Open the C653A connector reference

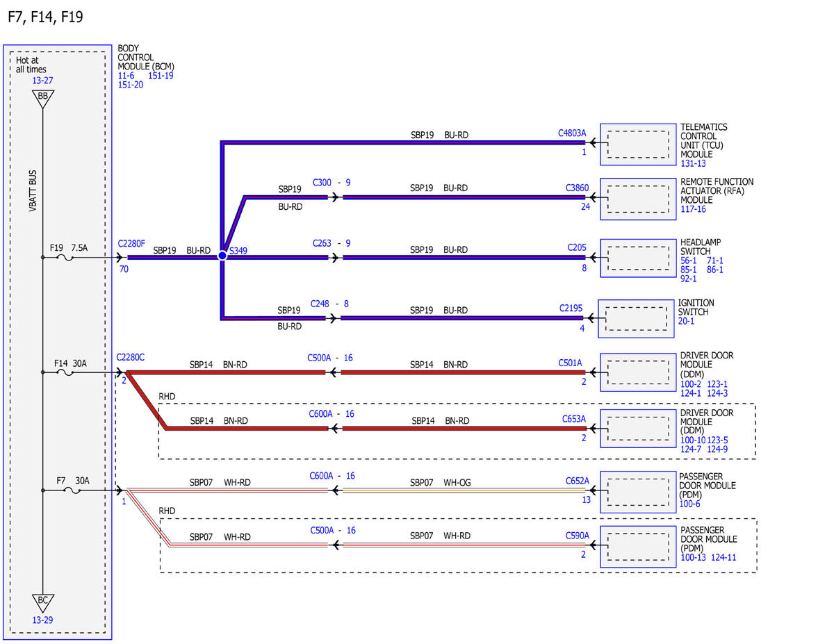[x=574, y=419]
